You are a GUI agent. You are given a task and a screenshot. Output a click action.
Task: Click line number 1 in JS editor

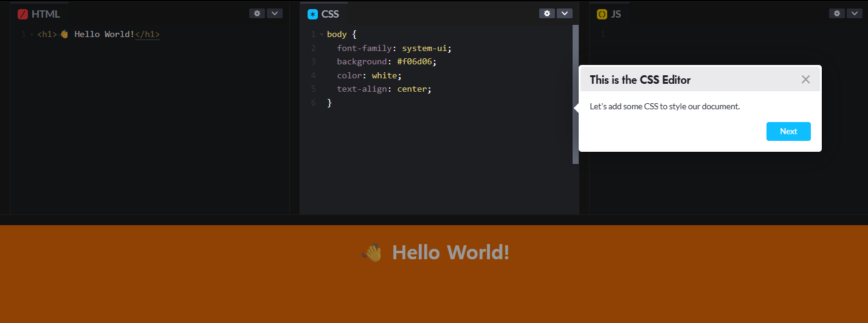(603, 35)
